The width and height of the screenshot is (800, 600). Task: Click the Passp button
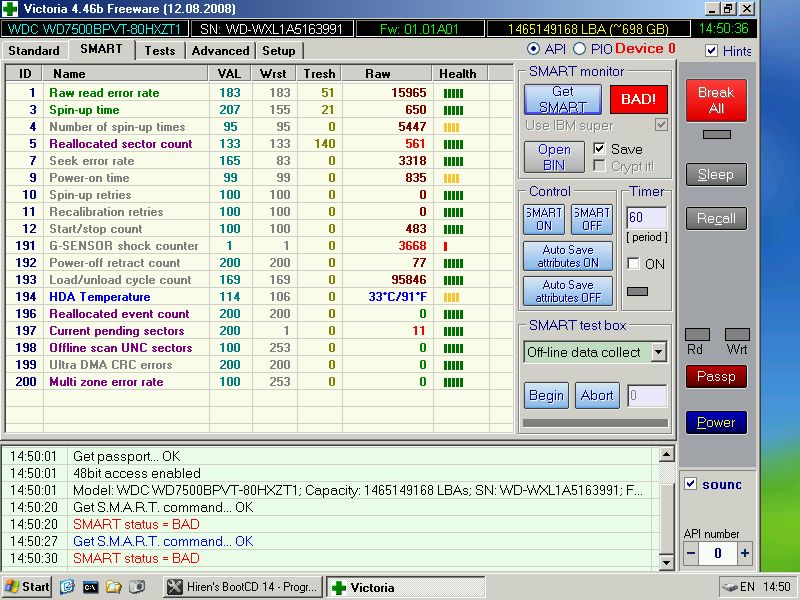click(716, 377)
